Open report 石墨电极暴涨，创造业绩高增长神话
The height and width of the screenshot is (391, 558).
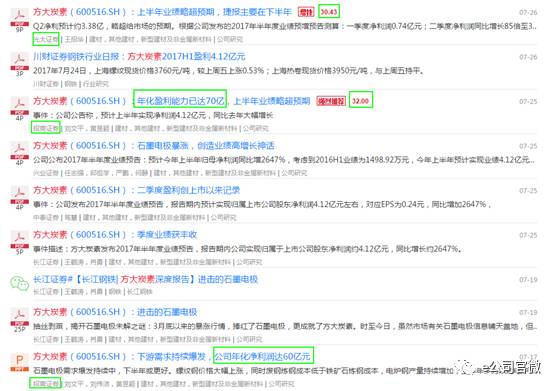point(154,146)
